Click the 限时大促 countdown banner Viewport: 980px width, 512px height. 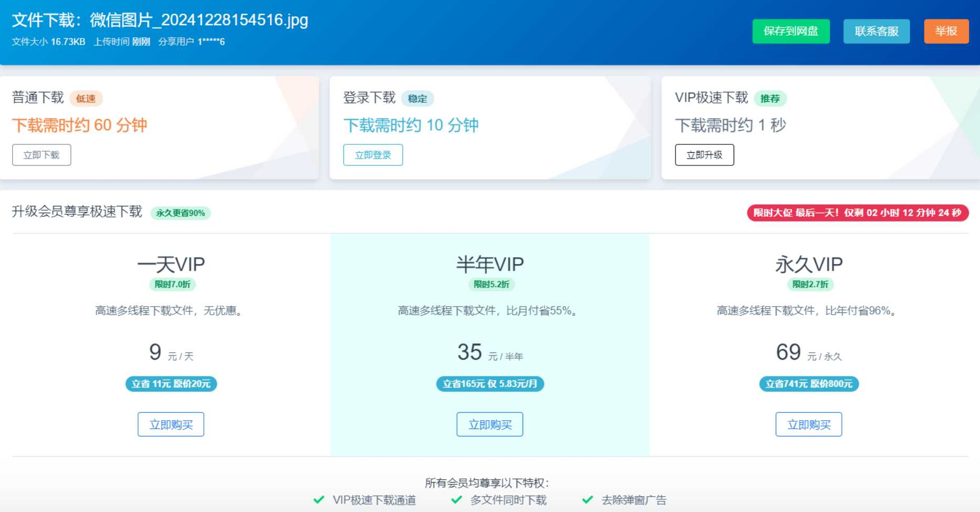click(x=858, y=213)
